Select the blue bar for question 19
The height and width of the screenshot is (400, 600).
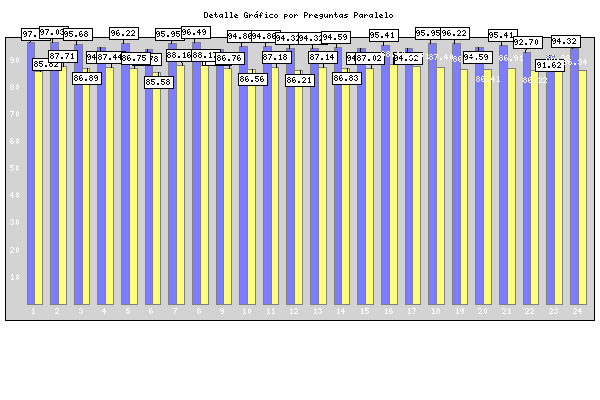(x=456, y=174)
